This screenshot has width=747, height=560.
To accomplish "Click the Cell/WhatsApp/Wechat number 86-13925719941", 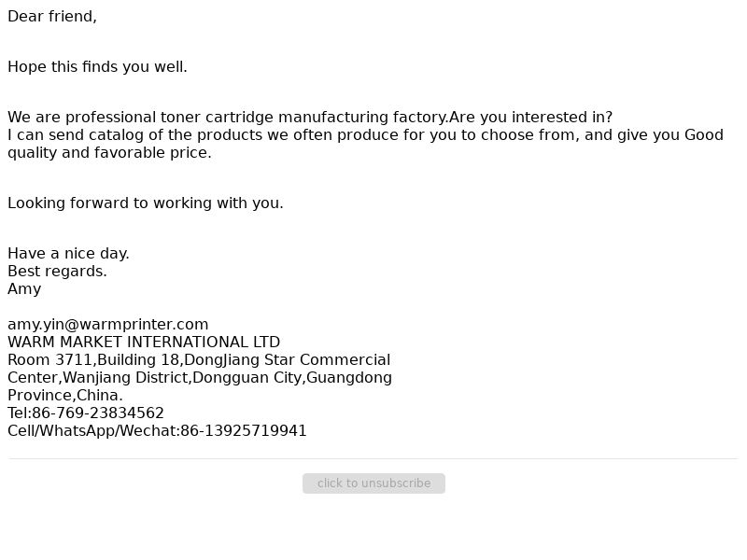I will tap(244, 431).
